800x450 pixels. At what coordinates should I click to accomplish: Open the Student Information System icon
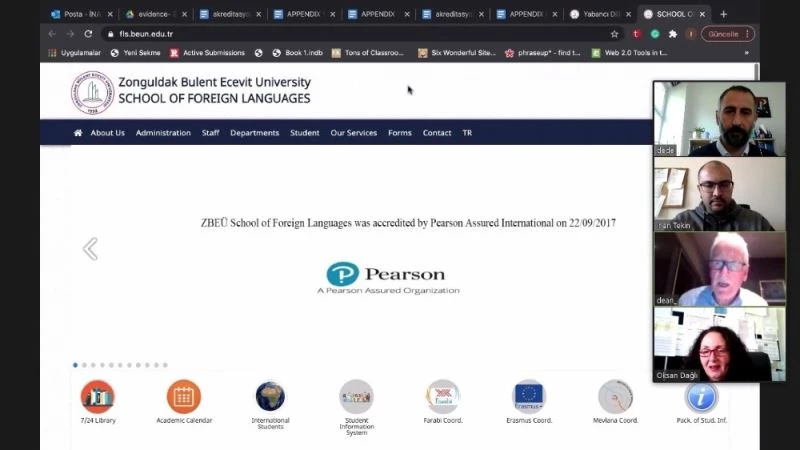pos(356,397)
